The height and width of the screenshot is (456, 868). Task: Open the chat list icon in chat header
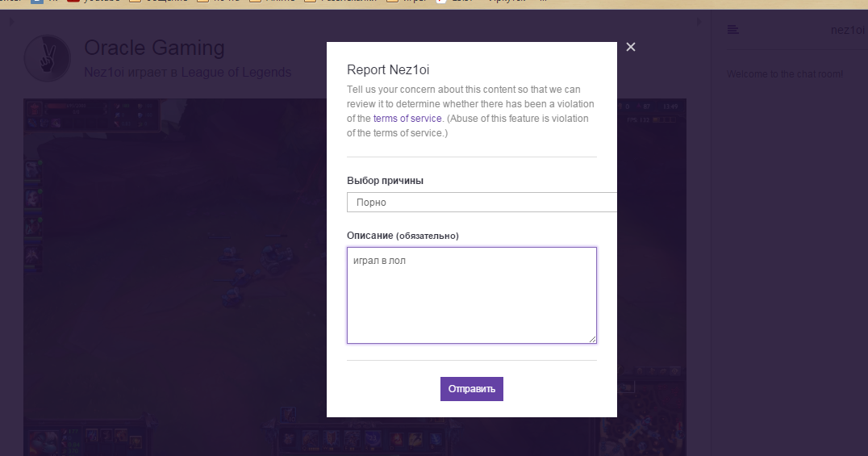732,30
